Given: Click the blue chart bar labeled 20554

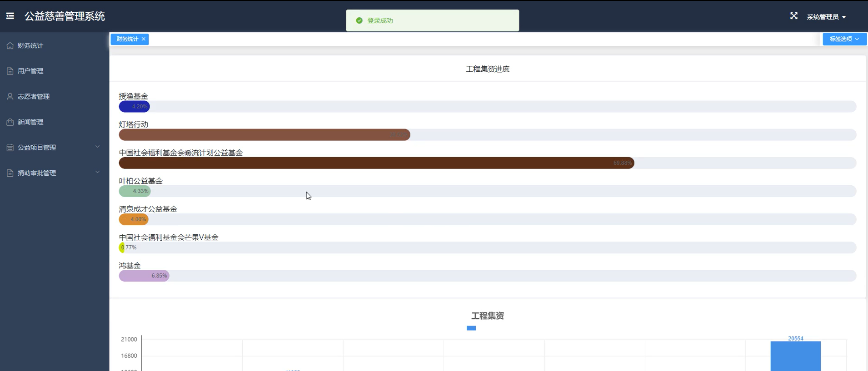Looking at the screenshot, I should pyautogui.click(x=796, y=356).
